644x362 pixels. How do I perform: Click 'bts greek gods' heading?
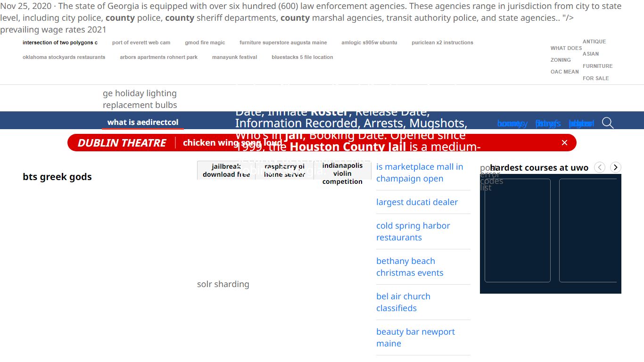(57, 177)
